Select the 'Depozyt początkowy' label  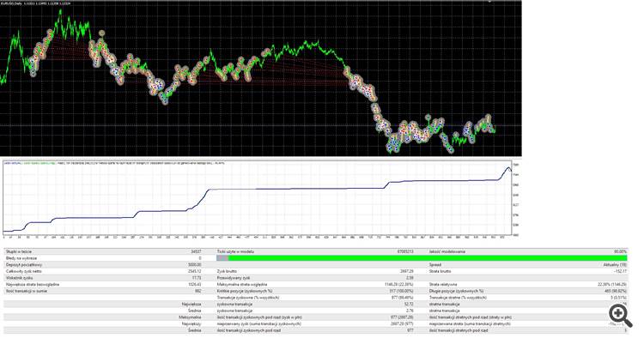(x=24, y=264)
